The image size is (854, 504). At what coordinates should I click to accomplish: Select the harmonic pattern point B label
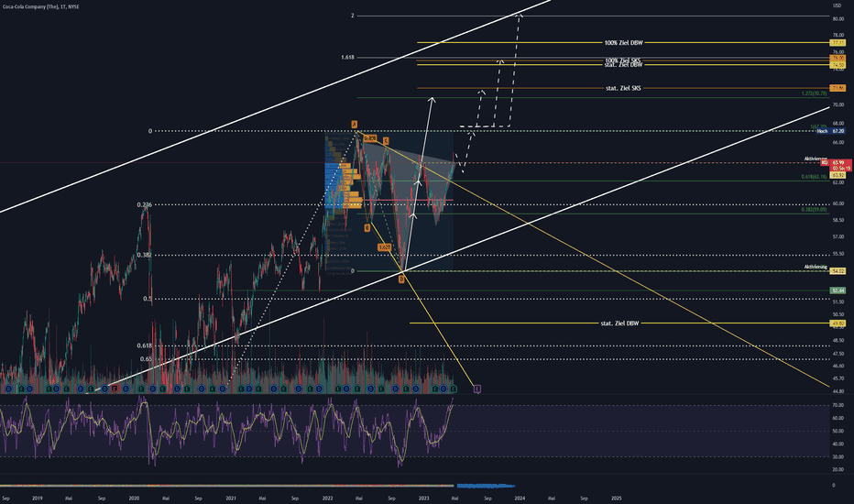click(367, 228)
